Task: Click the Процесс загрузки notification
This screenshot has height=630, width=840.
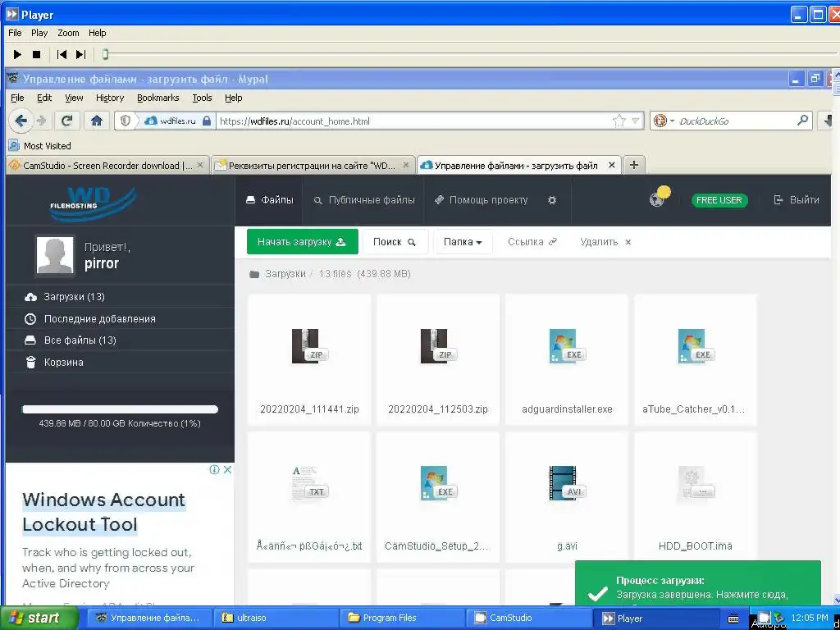Action: tap(697, 583)
